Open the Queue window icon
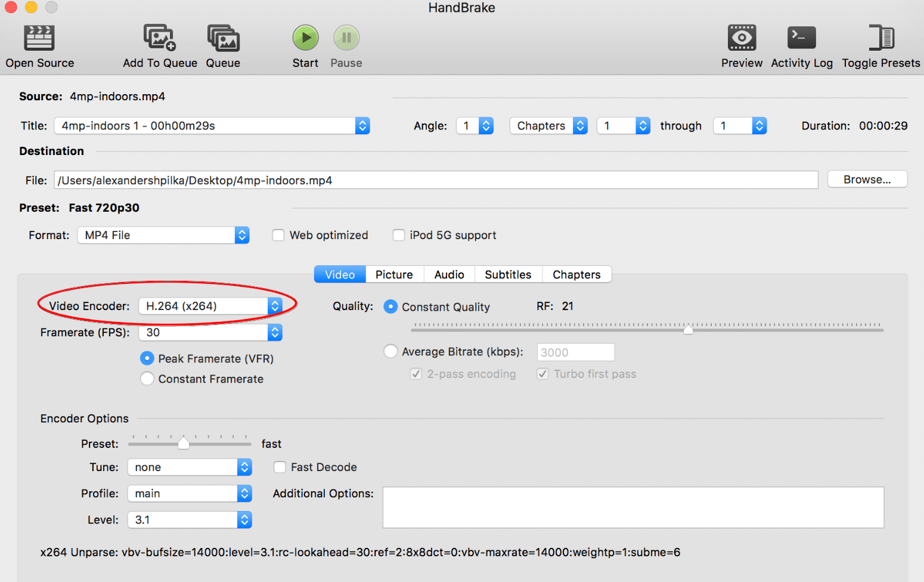This screenshot has height=582, width=924. [x=223, y=38]
